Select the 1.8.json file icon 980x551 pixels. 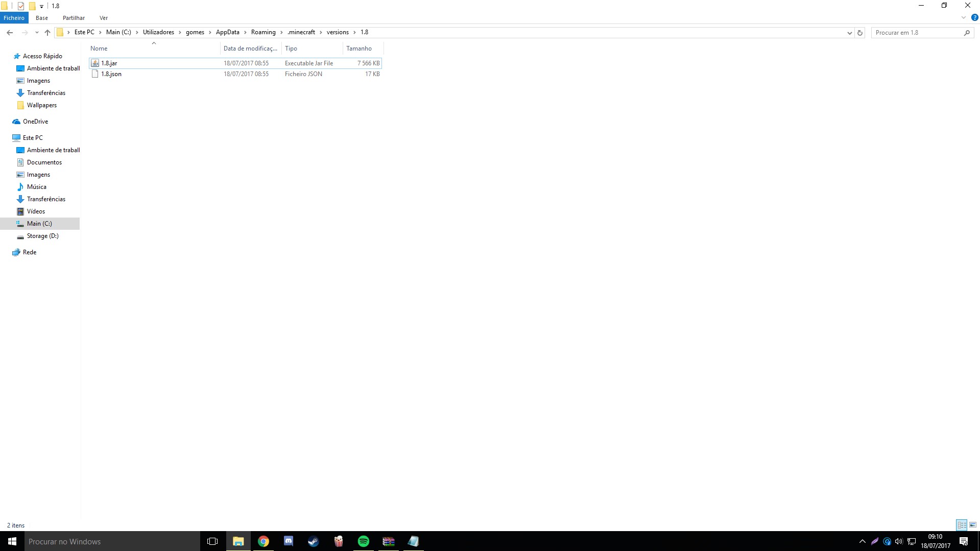click(x=95, y=74)
